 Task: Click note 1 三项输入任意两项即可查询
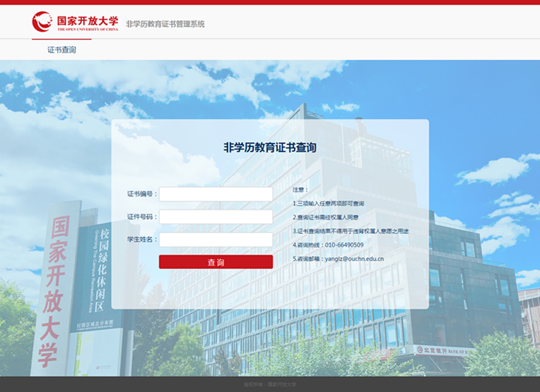328,203
